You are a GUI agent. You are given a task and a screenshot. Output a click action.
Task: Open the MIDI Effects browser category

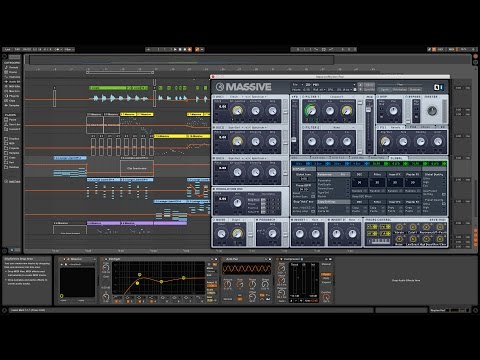click(13, 86)
